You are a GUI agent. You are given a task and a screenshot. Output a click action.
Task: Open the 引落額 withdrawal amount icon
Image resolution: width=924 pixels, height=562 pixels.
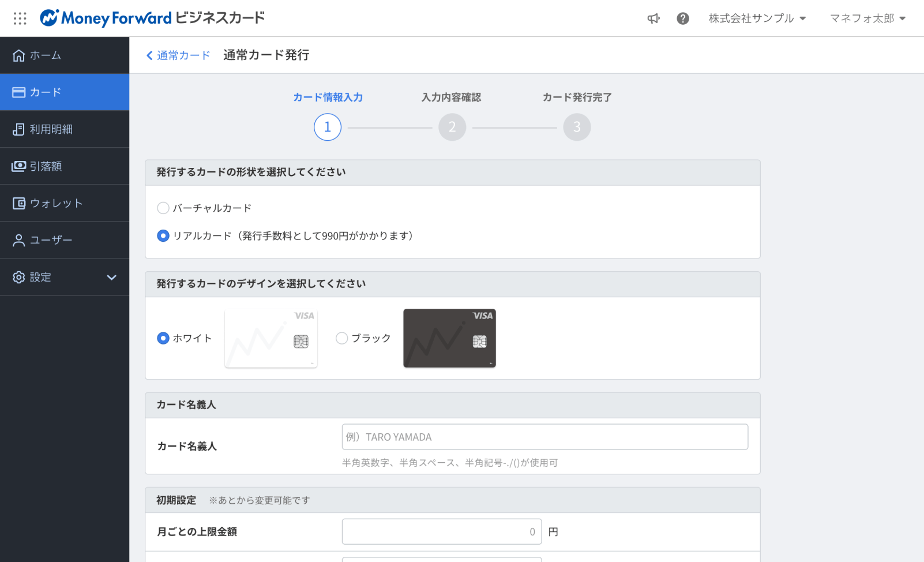point(19,166)
